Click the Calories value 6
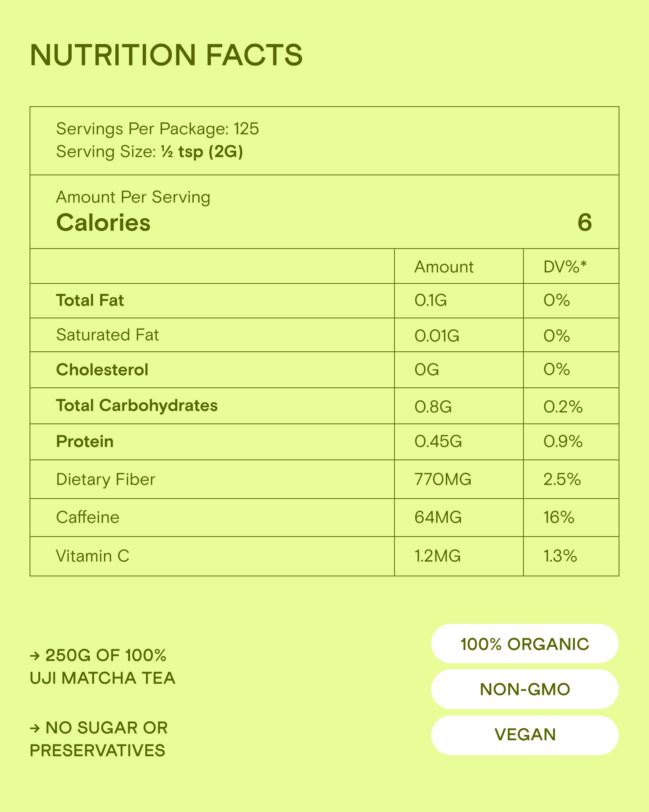The height and width of the screenshot is (812, 649). [584, 222]
